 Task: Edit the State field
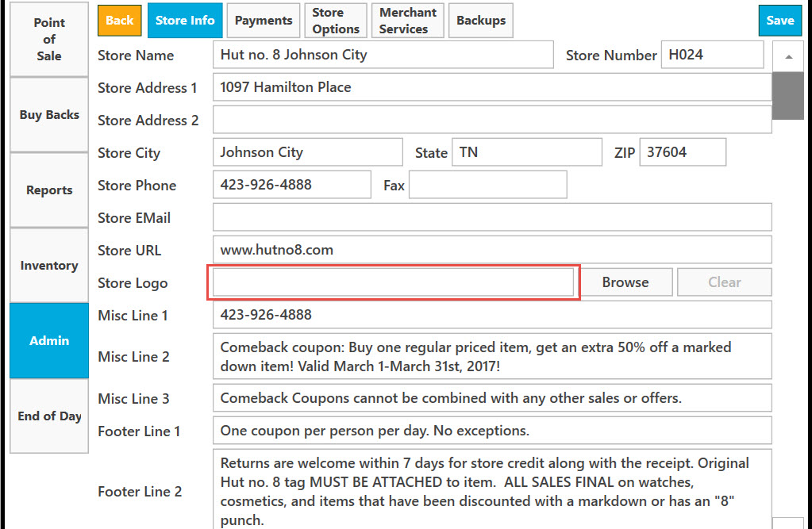tap(527, 152)
